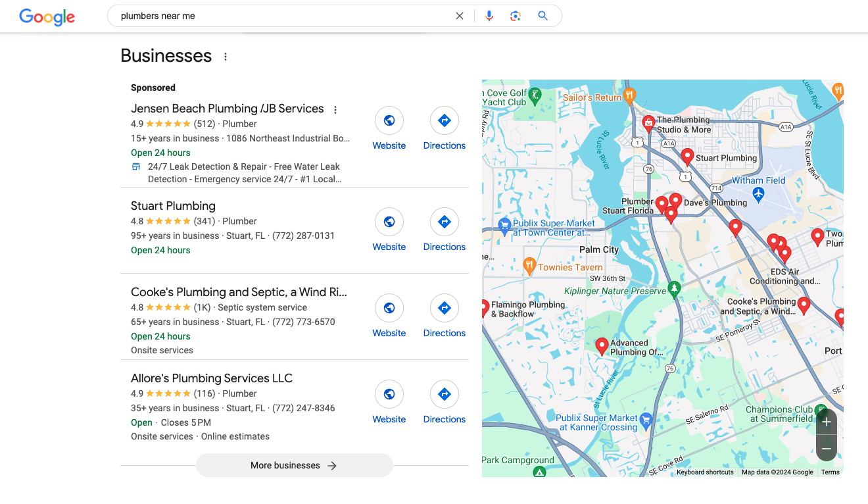The width and height of the screenshot is (868, 504).
Task: Click the Sponsored label
Action: [153, 88]
